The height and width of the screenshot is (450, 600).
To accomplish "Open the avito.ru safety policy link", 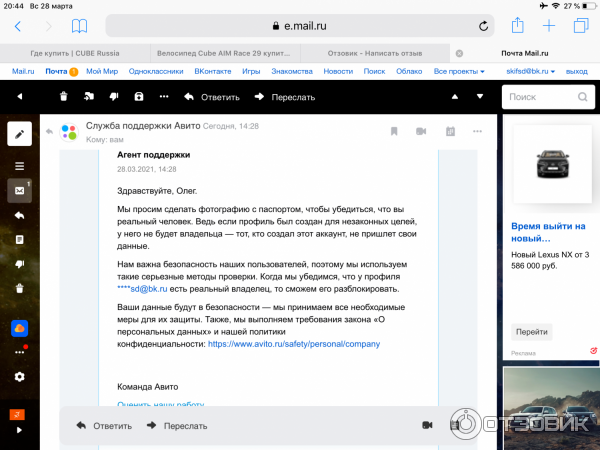I will pyautogui.click(x=294, y=344).
